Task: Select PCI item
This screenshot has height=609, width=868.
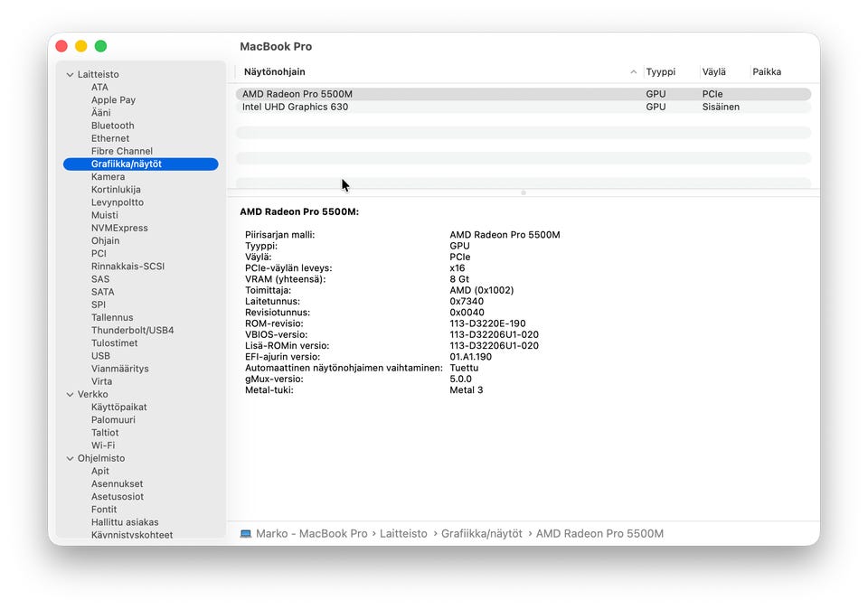Action: point(99,253)
